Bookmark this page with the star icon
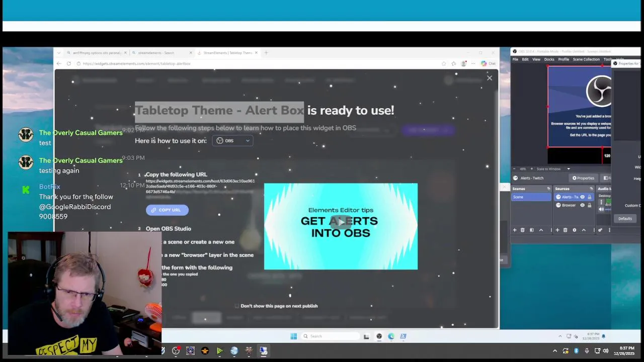This screenshot has width=644, height=362. (444, 64)
